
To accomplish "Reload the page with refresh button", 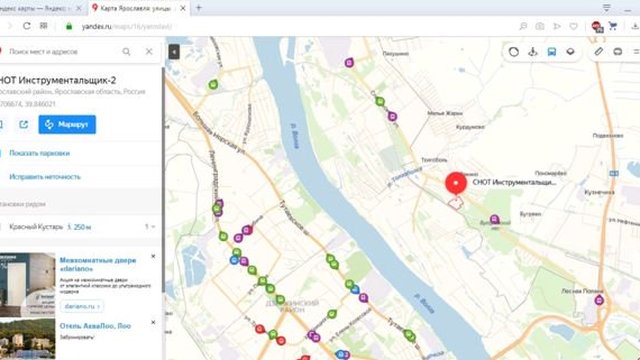I will [x=27, y=26].
